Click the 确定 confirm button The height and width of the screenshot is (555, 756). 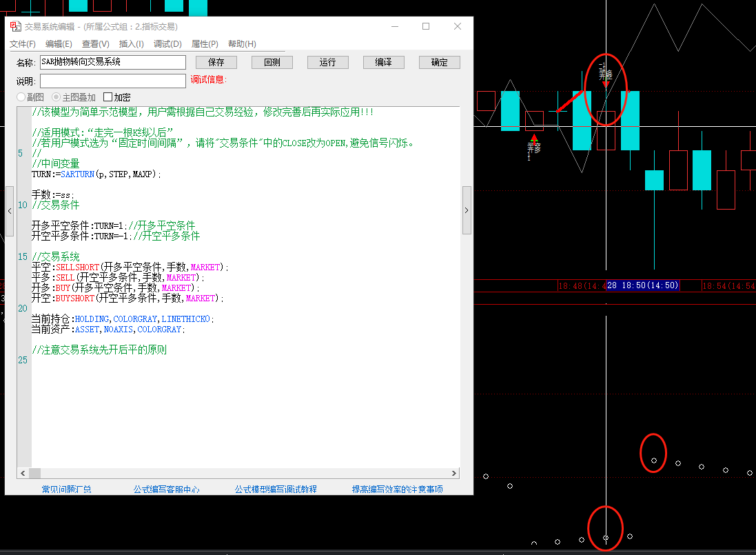pyautogui.click(x=440, y=62)
